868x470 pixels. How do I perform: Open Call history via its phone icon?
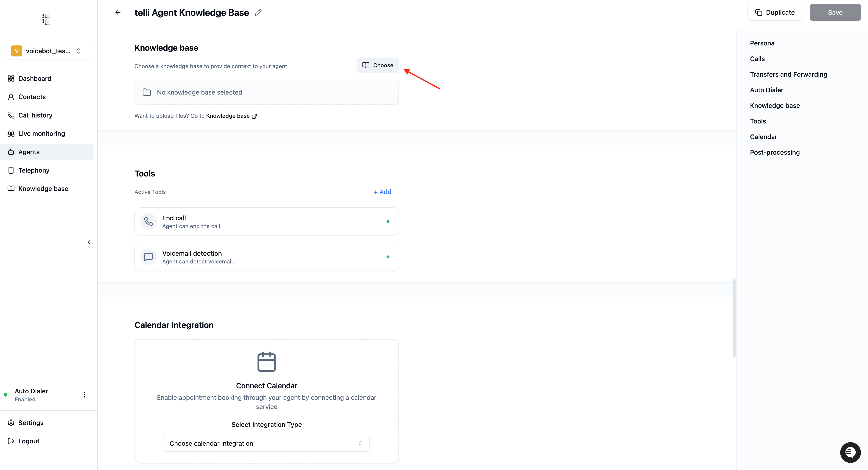(x=11, y=115)
